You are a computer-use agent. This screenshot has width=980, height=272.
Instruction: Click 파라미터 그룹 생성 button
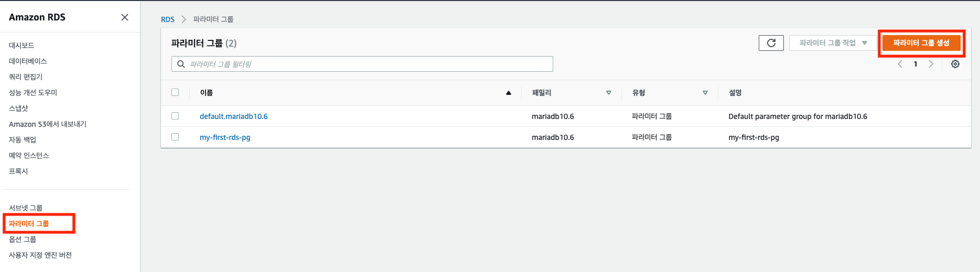(921, 43)
